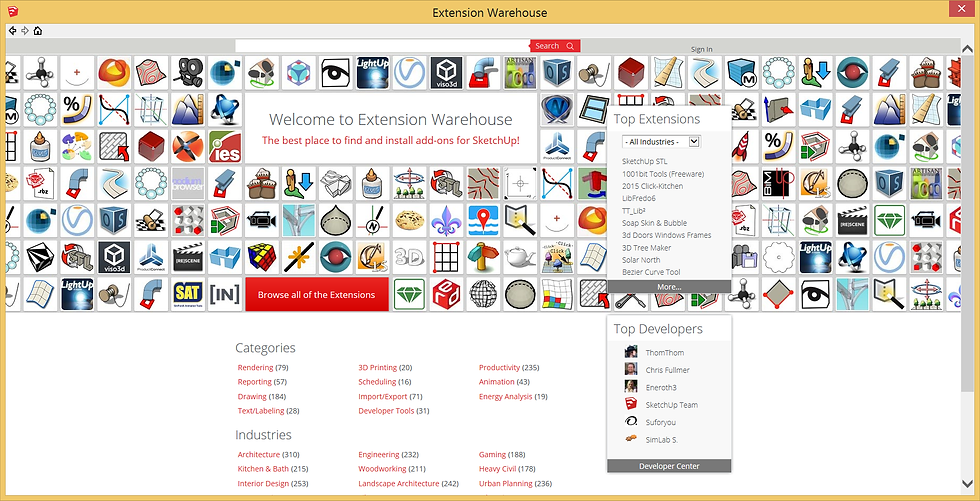Open the Architecture industry link
Screen dimensions: 980x501
point(259,454)
